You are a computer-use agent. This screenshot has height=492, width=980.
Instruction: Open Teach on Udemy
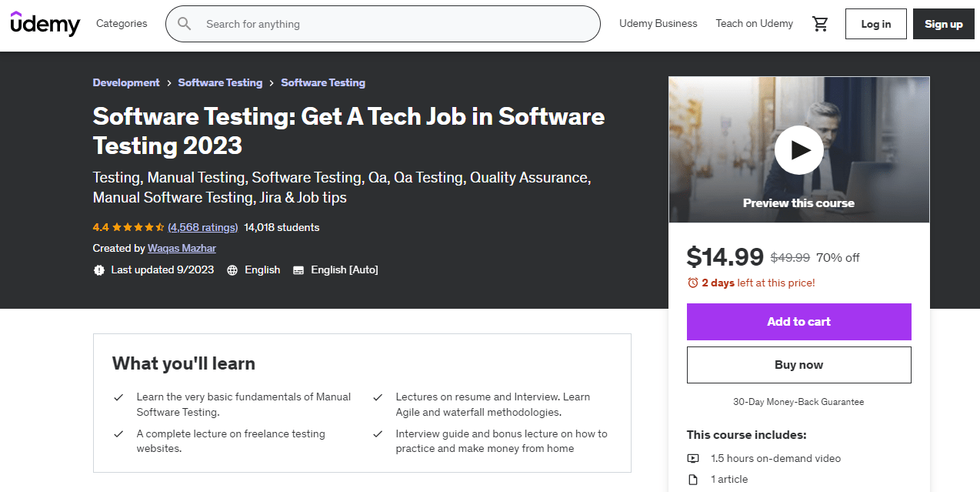point(754,24)
